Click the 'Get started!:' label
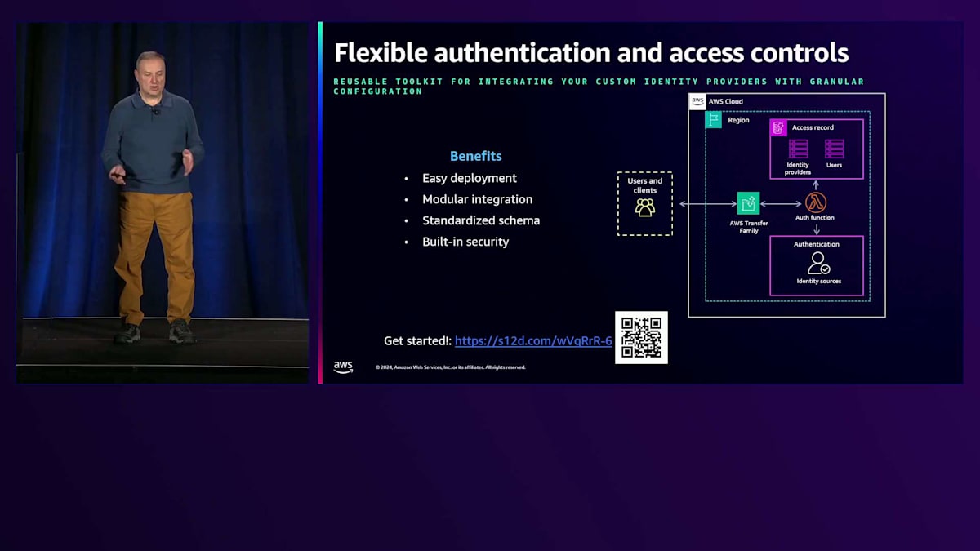 coord(417,341)
